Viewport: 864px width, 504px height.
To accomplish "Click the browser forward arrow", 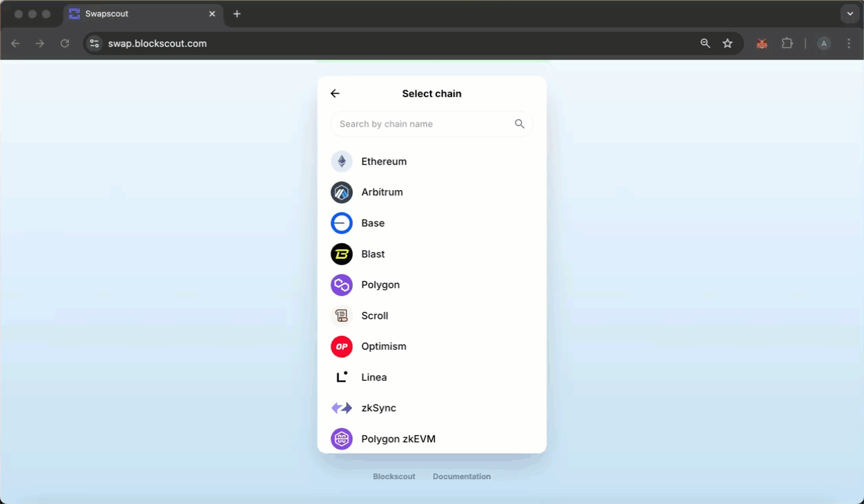I will point(40,43).
